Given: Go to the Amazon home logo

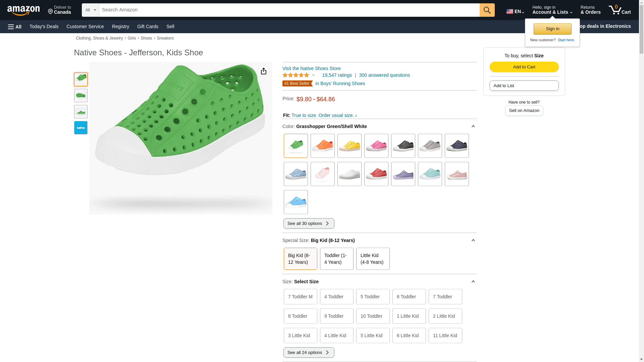Looking at the screenshot, I should coord(23,10).
